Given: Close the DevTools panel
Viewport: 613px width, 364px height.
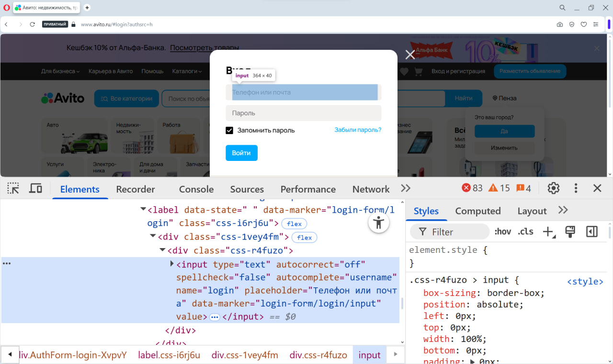Looking at the screenshot, I should pos(597,188).
